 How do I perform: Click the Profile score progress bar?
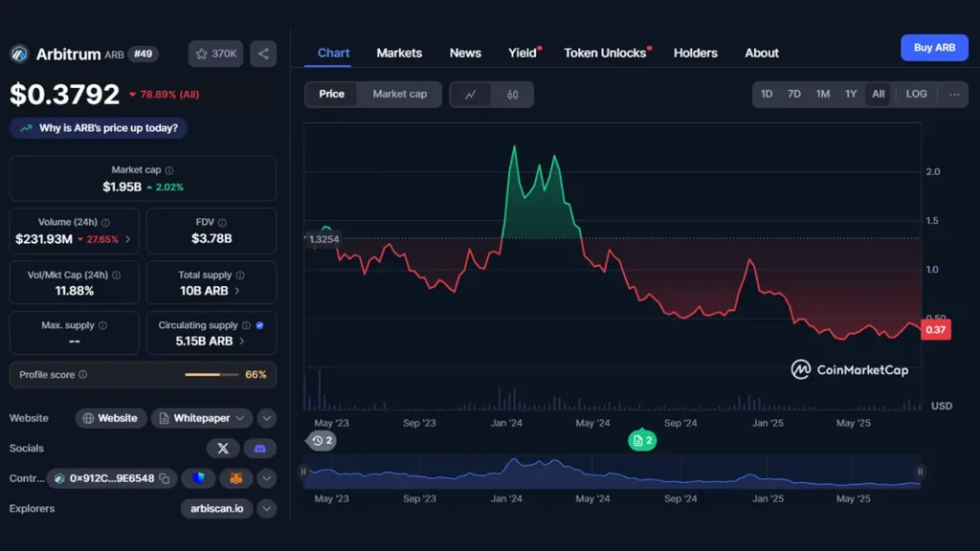[x=212, y=375]
